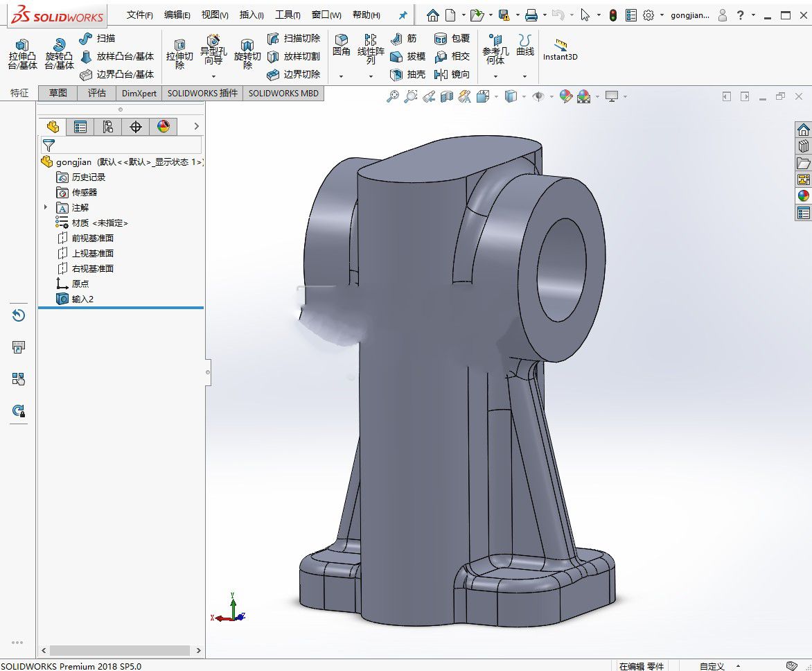Open the ConfigurationManager tab
The image size is (812, 671).
(107, 127)
